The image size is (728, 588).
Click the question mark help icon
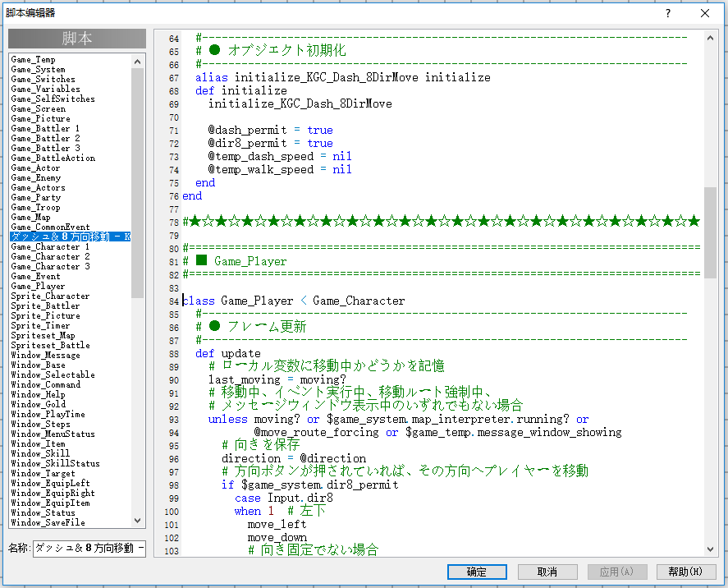click(x=667, y=13)
